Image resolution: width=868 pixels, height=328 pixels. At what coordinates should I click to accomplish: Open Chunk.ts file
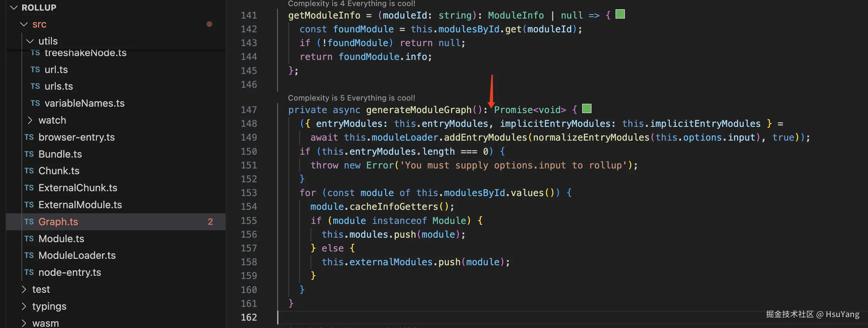tap(59, 171)
